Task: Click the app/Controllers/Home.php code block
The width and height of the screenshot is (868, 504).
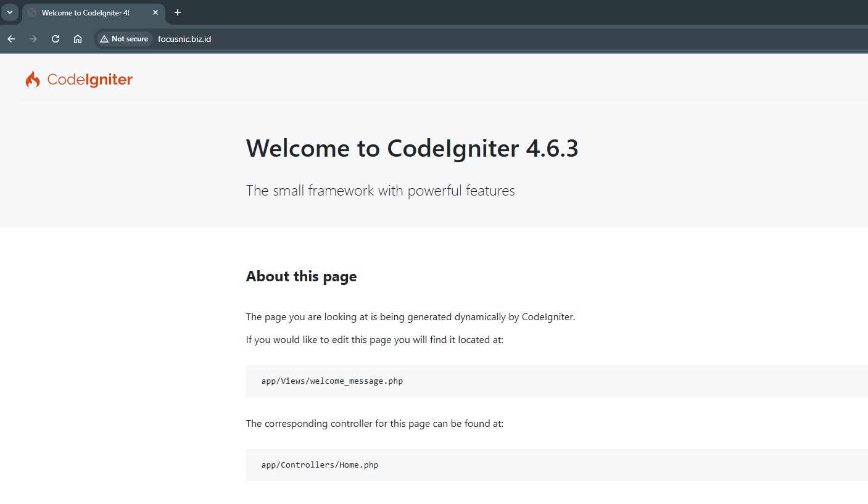Action: pos(320,465)
